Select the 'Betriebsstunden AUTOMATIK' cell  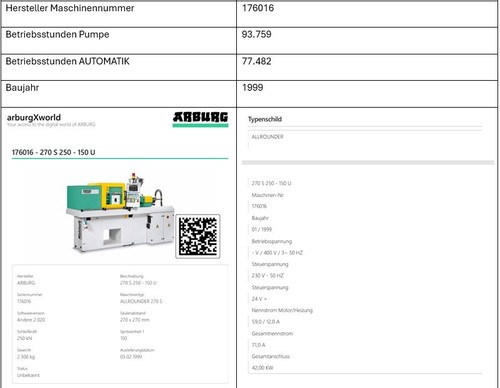click(119, 67)
